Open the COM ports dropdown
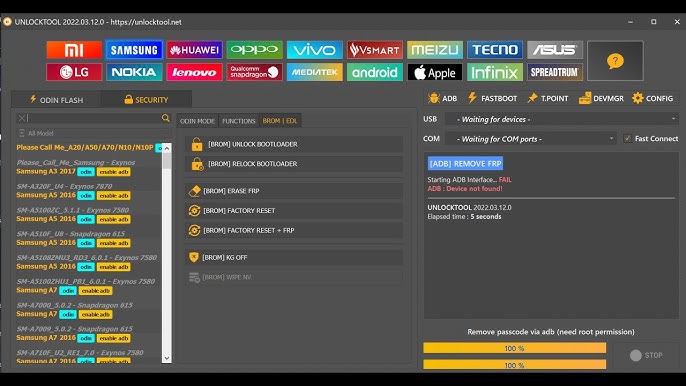 coord(531,139)
